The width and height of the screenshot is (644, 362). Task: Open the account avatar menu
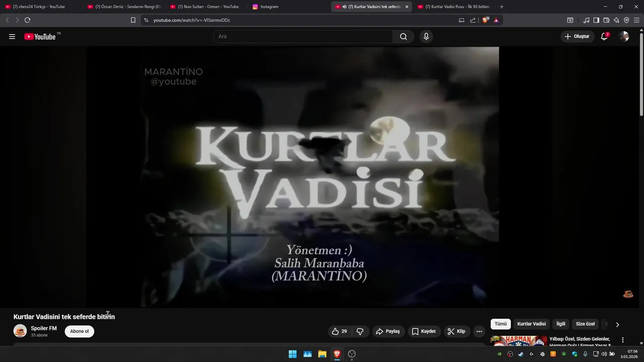(x=624, y=37)
